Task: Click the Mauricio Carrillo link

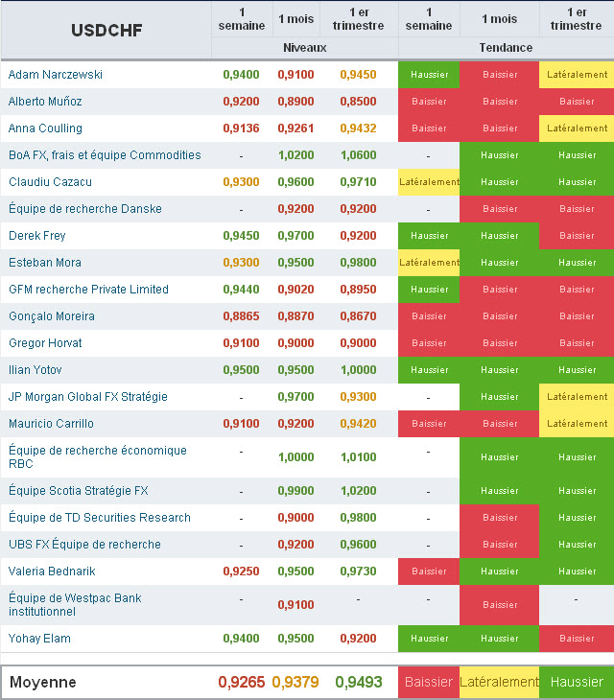Action: click(x=51, y=423)
